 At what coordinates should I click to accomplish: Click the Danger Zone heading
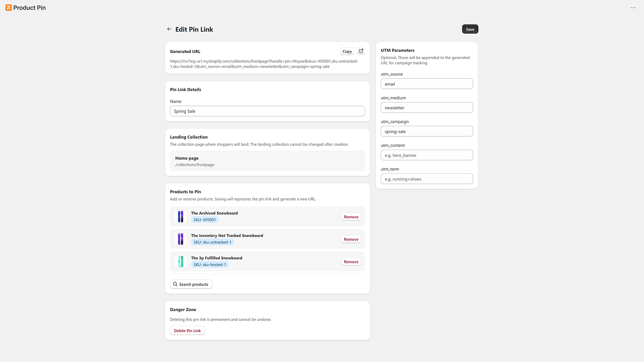[183, 310]
